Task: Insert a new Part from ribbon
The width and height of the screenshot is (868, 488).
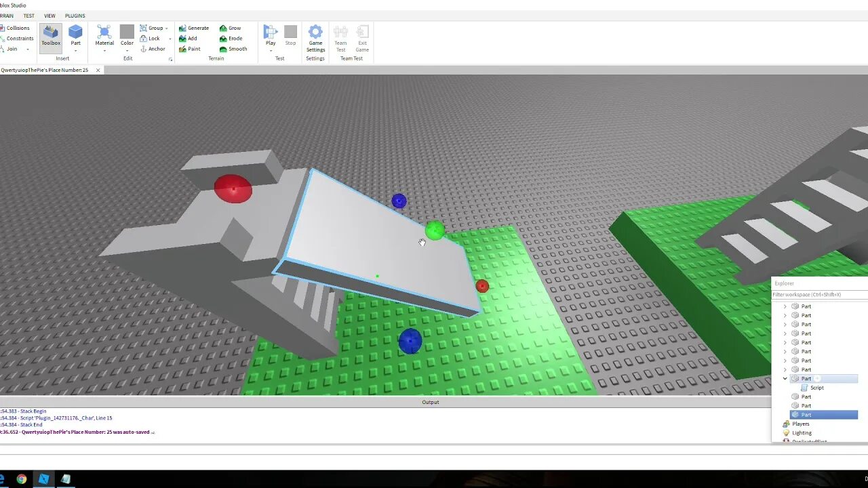Action: tap(75, 35)
